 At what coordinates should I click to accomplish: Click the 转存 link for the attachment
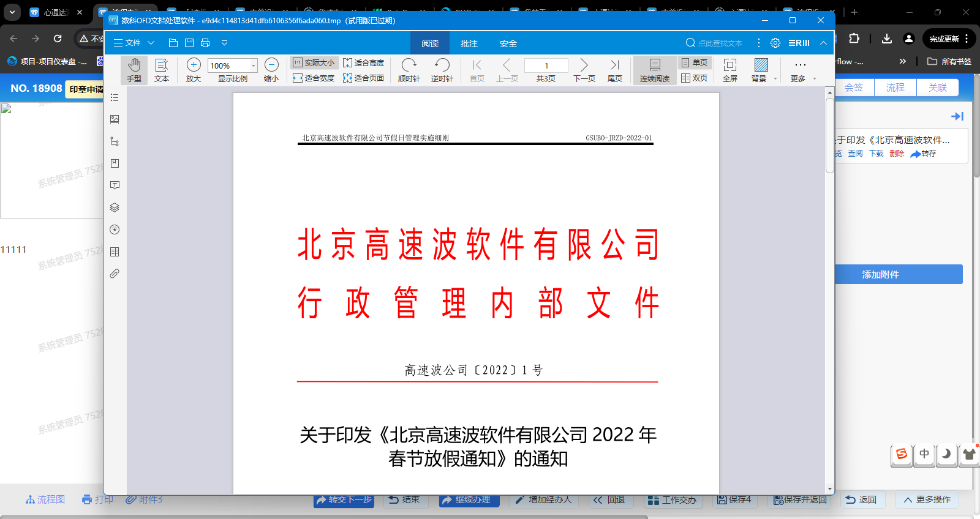pyautogui.click(x=923, y=154)
